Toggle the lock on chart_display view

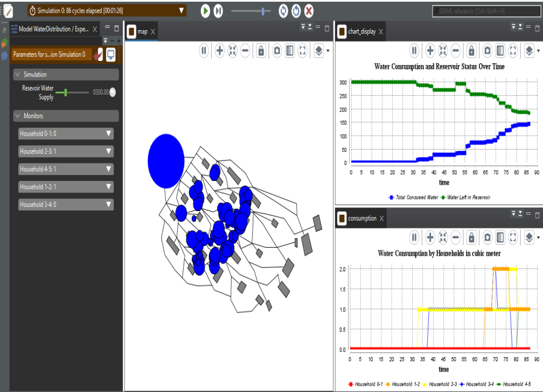pos(472,51)
